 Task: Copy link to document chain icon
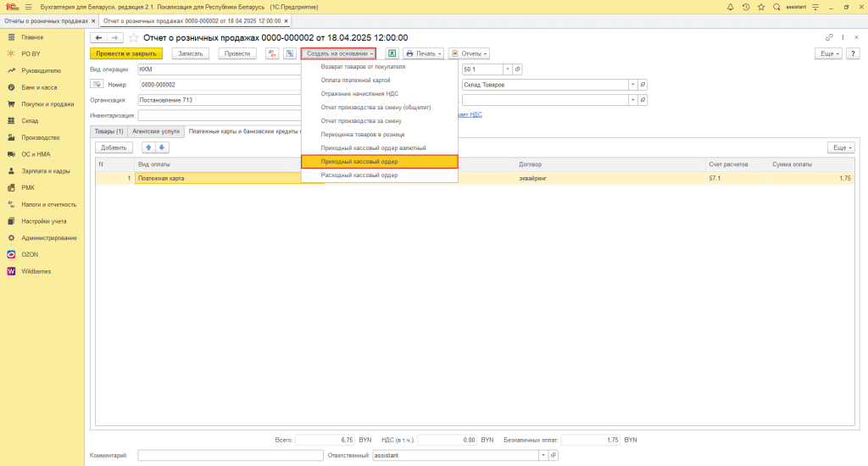[829, 37]
